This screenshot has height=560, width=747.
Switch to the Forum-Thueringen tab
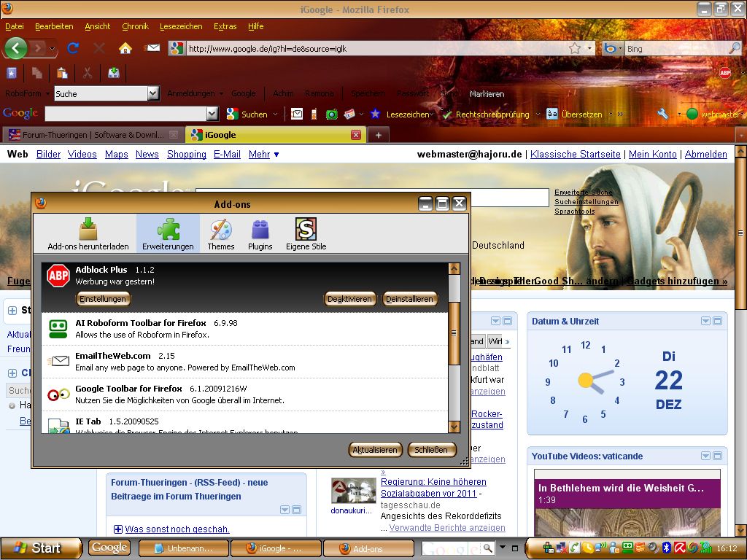pos(93,135)
